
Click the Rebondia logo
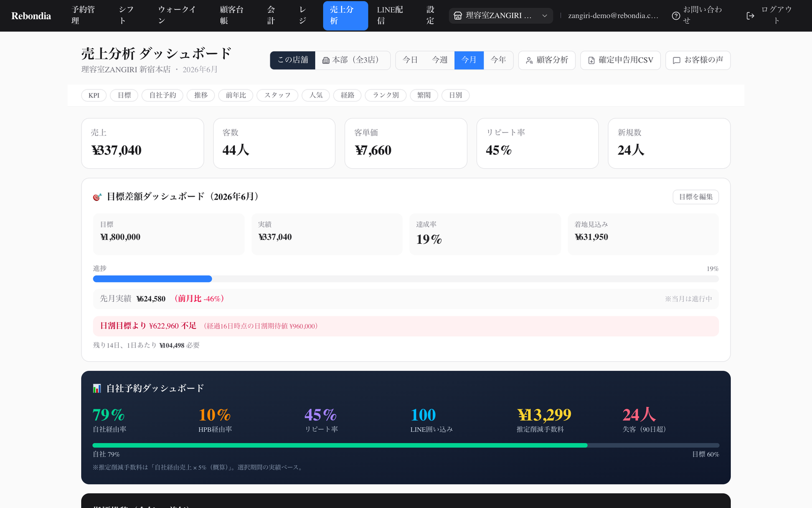[x=31, y=16]
